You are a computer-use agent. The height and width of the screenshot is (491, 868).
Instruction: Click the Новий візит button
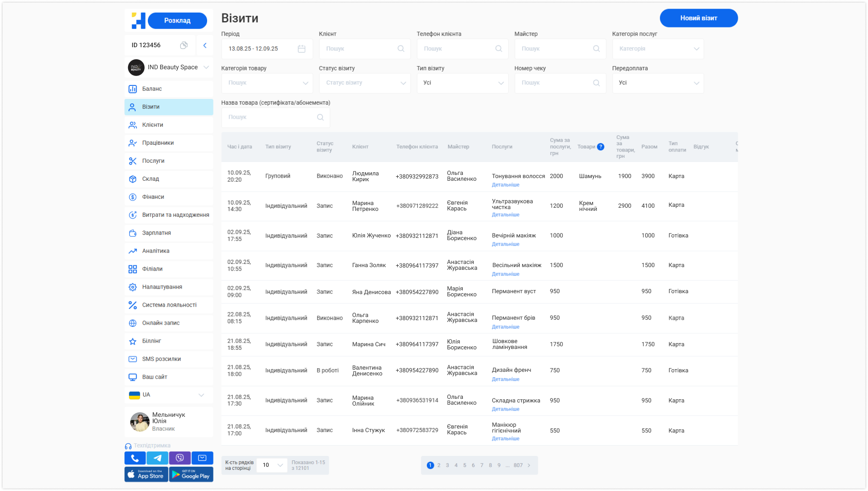699,18
